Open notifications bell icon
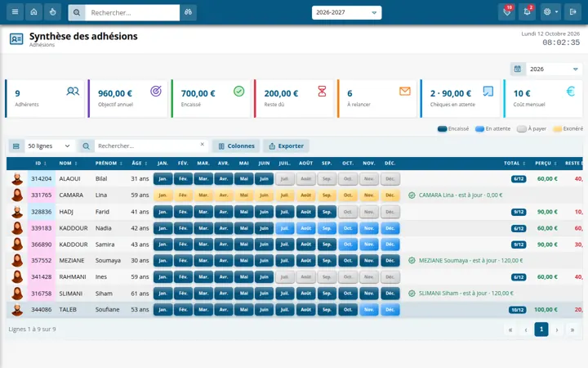Viewport: 588px width, 368px height. coord(527,12)
